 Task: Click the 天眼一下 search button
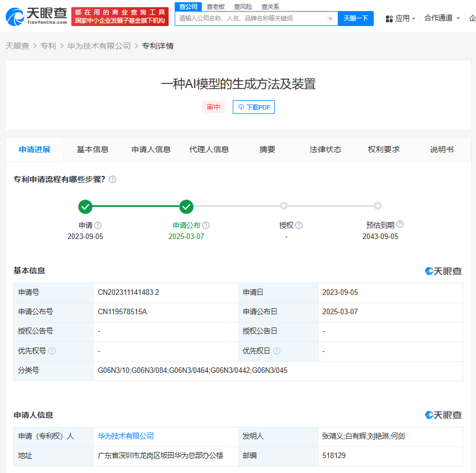pyautogui.click(x=355, y=18)
